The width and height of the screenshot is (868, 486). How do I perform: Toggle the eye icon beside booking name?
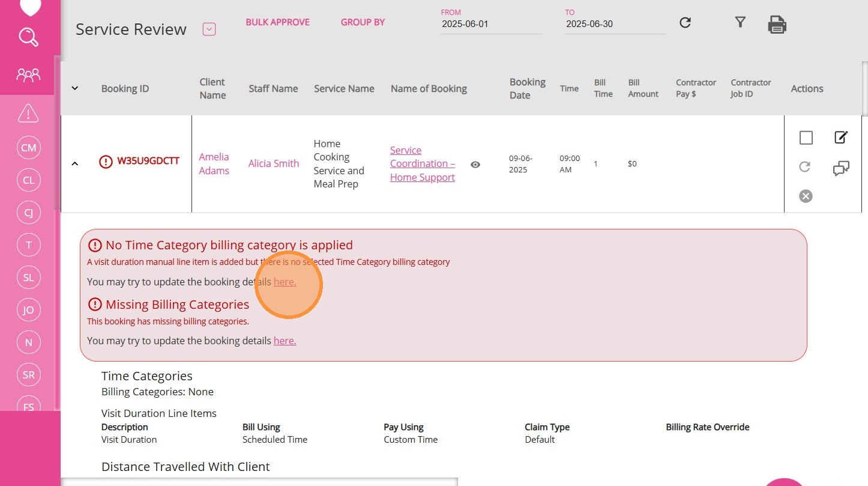click(475, 165)
